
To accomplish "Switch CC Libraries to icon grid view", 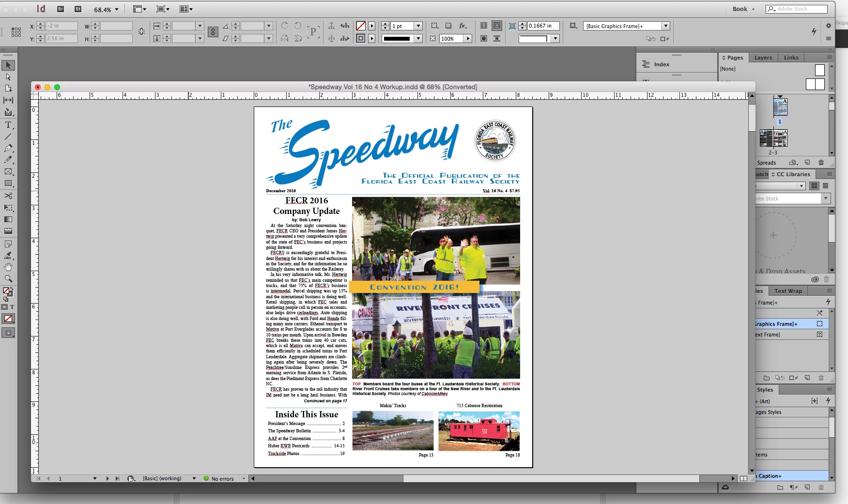I will point(815,186).
